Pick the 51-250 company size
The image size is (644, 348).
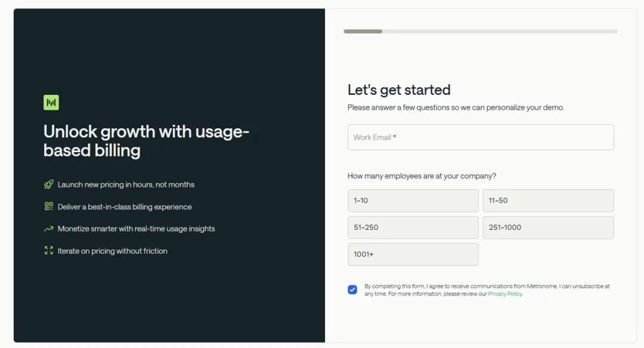coord(413,227)
